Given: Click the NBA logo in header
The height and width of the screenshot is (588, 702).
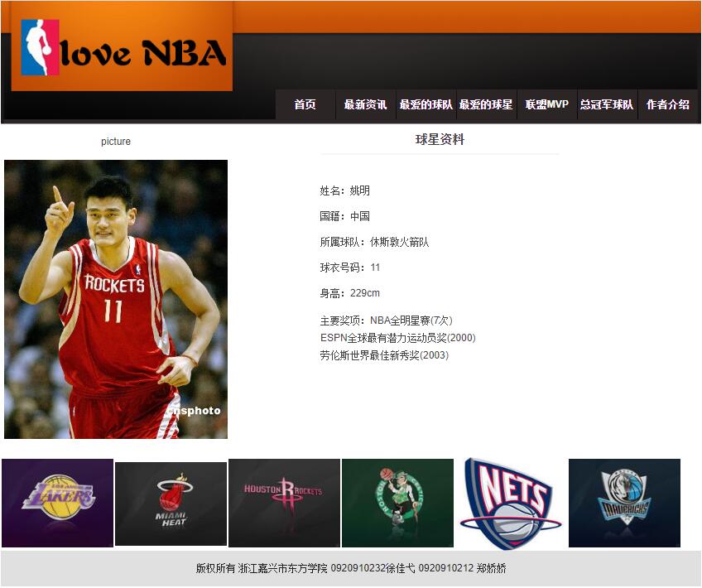Looking at the screenshot, I should [x=40, y=48].
